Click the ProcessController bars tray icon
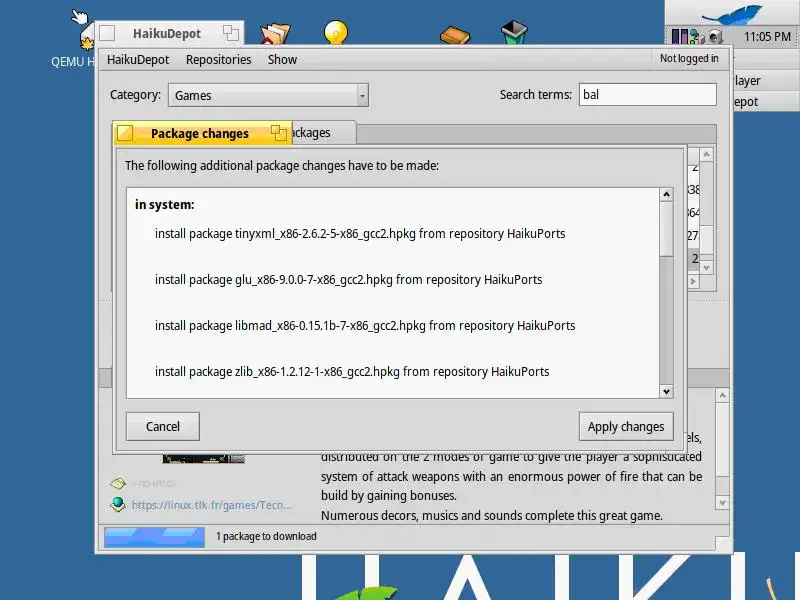 click(x=680, y=36)
